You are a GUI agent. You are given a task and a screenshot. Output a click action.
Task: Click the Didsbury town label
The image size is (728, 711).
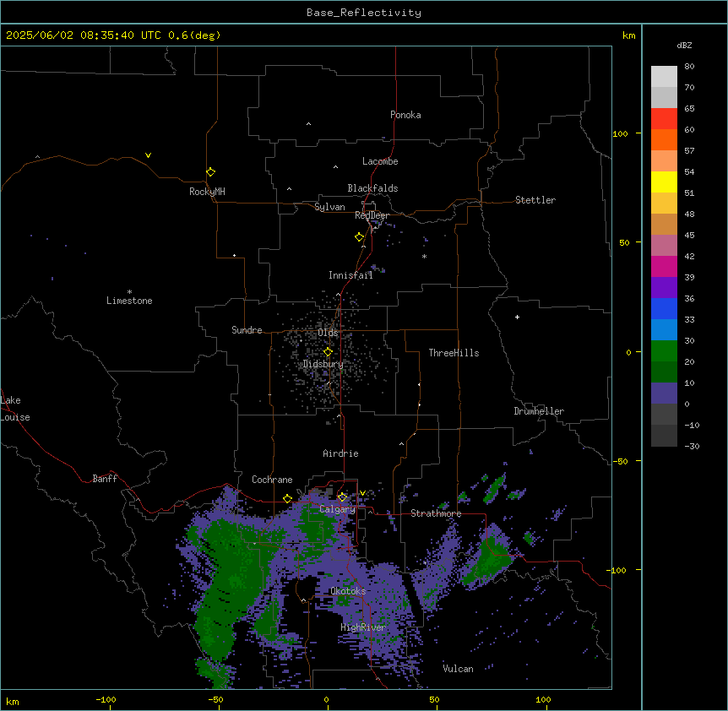coord(323,364)
